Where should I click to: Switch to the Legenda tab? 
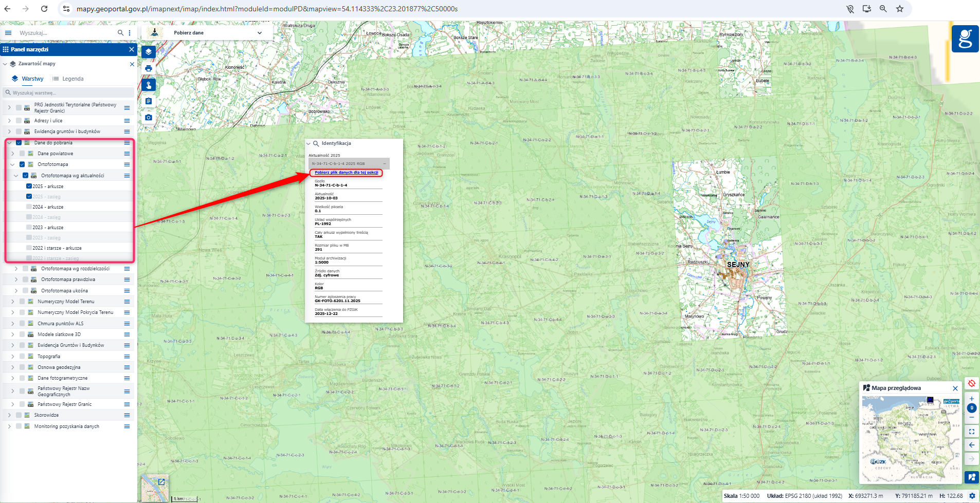[68, 79]
